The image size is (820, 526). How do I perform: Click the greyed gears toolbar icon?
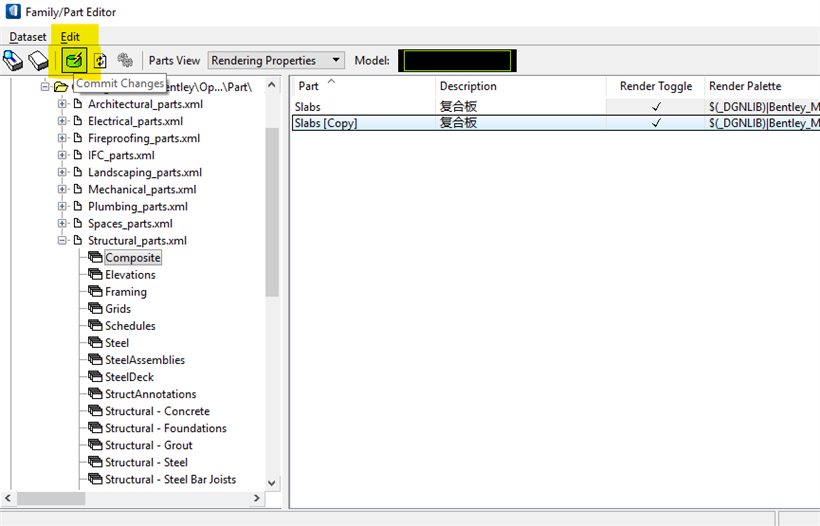point(124,61)
